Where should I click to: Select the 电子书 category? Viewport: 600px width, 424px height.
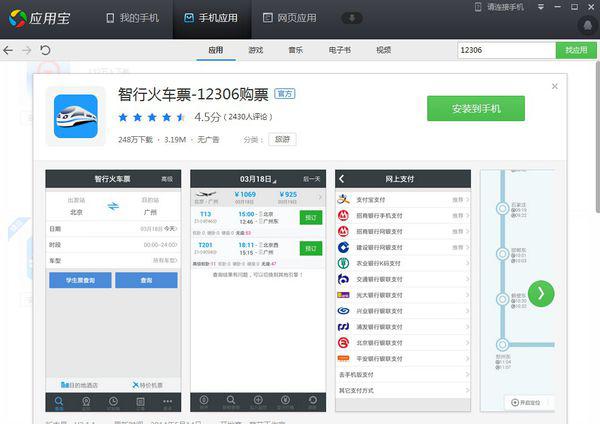point(339,49)
